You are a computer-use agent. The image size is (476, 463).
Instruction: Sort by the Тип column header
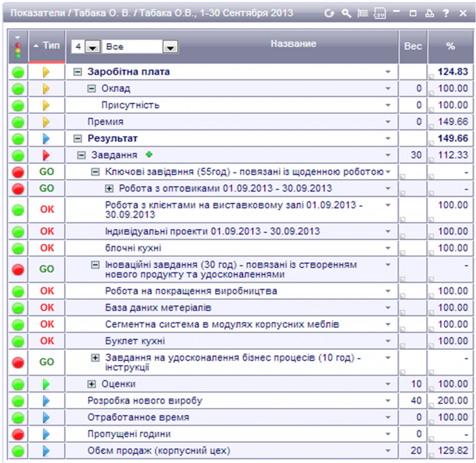pyautogui.click(x=47, y=46)
